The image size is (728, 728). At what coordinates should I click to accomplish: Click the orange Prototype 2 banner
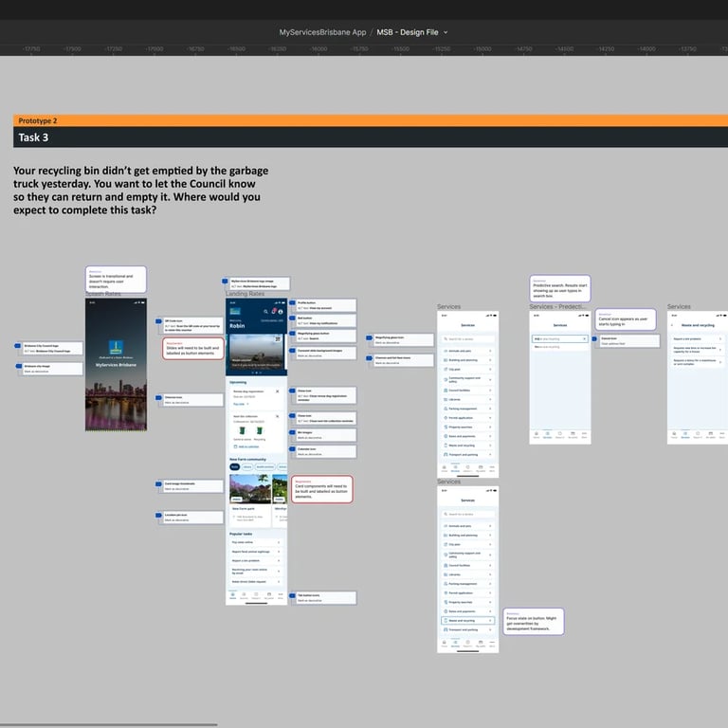pos(371,120)
